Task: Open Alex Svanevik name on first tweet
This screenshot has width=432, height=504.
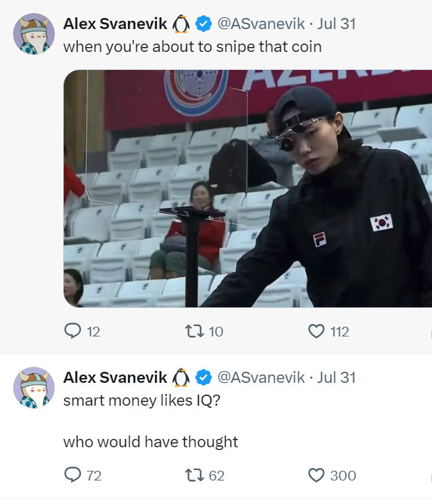Action: point(115,24)
